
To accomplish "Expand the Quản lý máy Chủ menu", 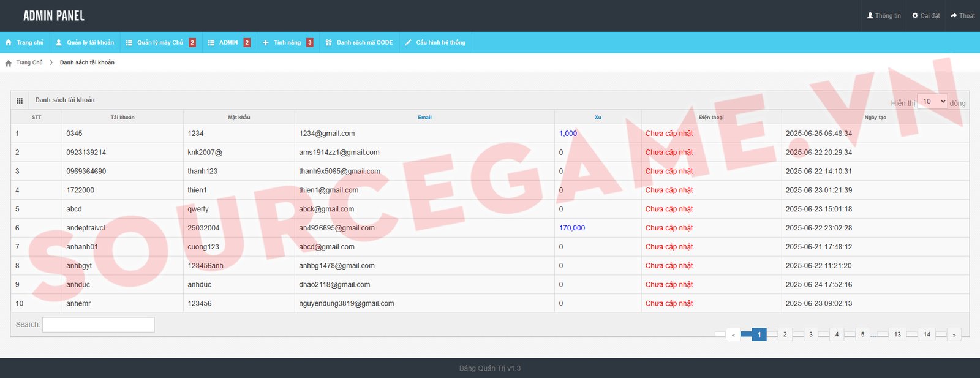I will click(159, 43).
